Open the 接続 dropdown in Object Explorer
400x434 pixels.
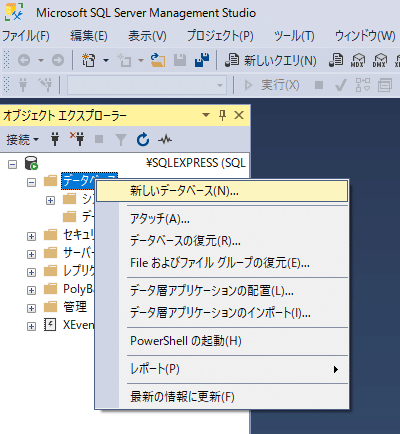[22, 139]
